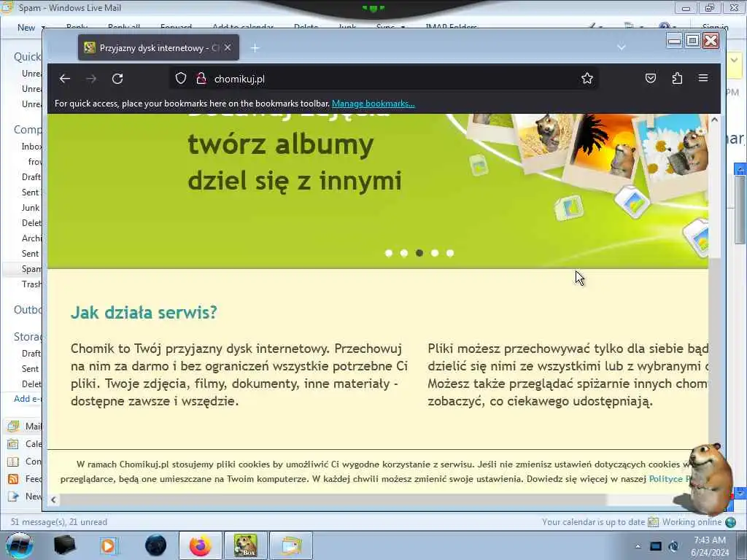Click the horizontal scrollbar left arrow

53,499
